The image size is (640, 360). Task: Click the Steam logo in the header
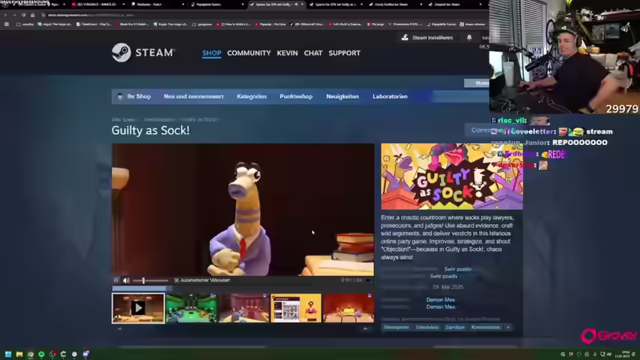(x=143, y=53)
